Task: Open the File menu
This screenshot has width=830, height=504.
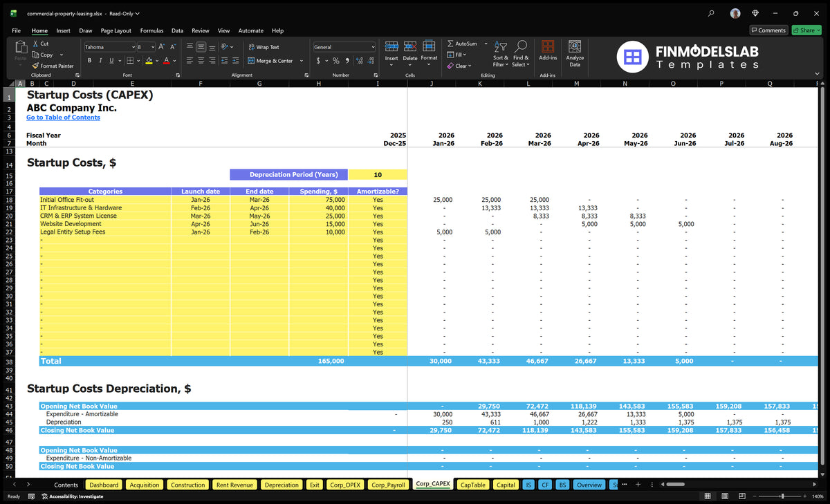Action: pyautogui.click(x=16, y=30)
